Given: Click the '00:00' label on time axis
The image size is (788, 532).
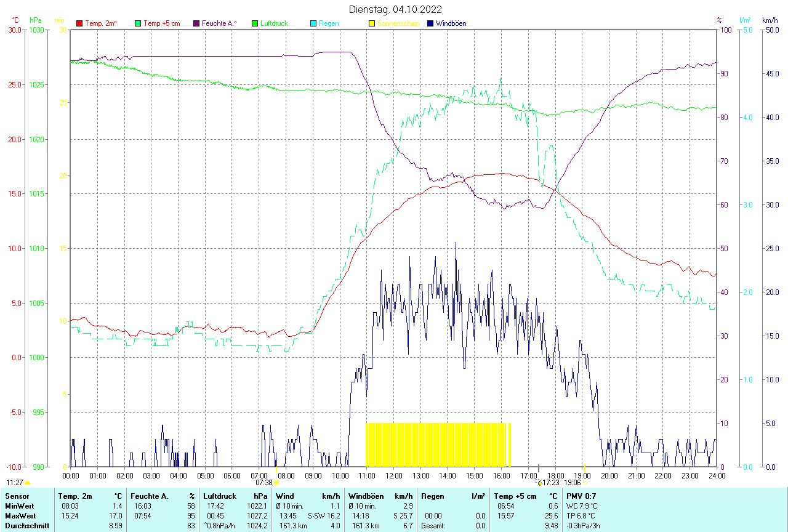Looking at the screenshot, I should tap(71, 475).
